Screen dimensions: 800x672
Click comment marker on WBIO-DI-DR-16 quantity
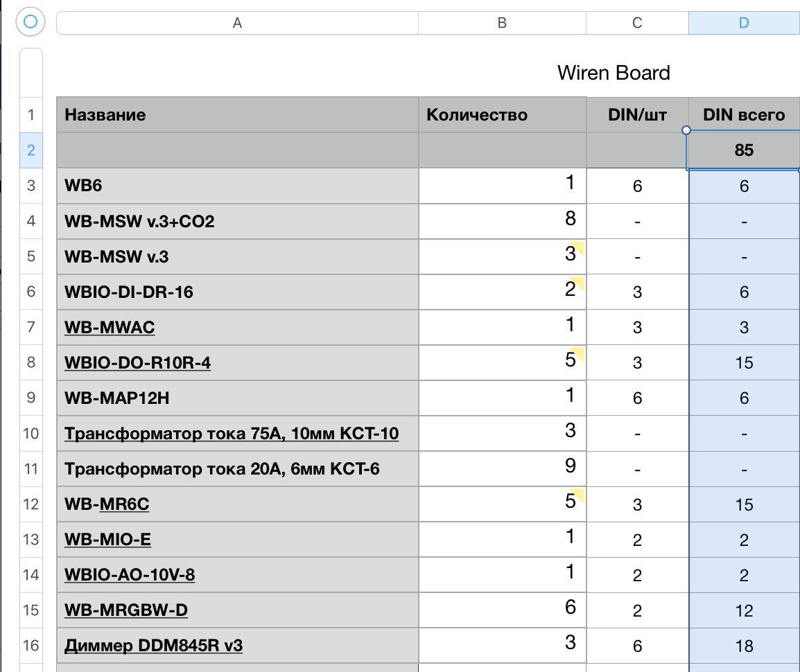point(578,282)
